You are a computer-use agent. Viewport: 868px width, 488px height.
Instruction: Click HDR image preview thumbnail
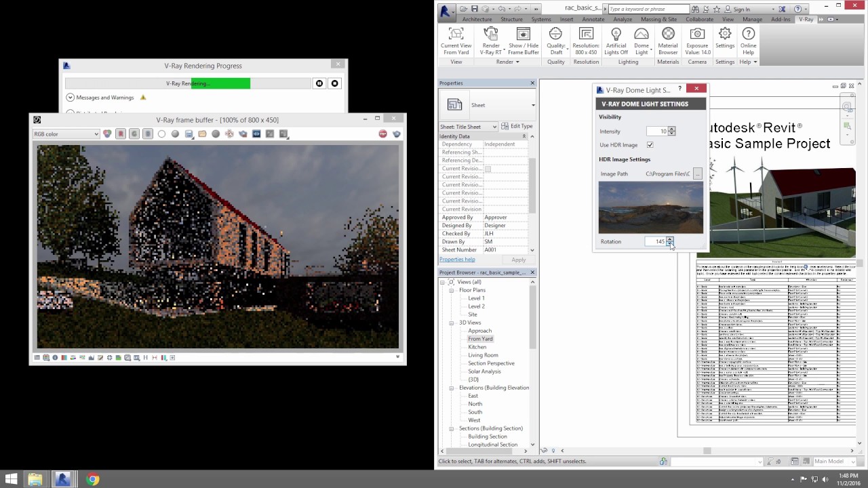pyautogui.click(x=651, y=208)
